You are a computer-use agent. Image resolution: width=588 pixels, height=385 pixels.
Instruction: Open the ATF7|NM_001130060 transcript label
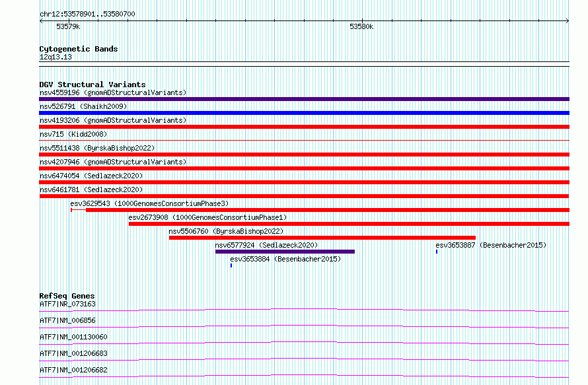(x=73, y=337)
